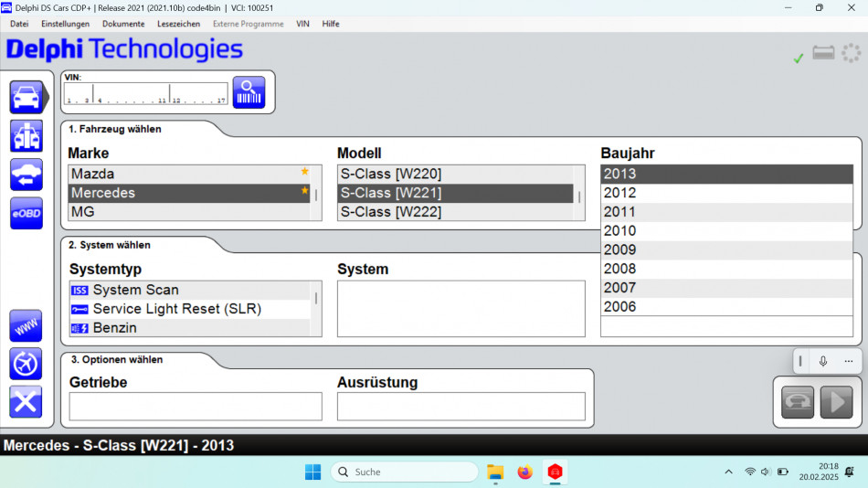Select MG in the Marke list

pos(189,212)
